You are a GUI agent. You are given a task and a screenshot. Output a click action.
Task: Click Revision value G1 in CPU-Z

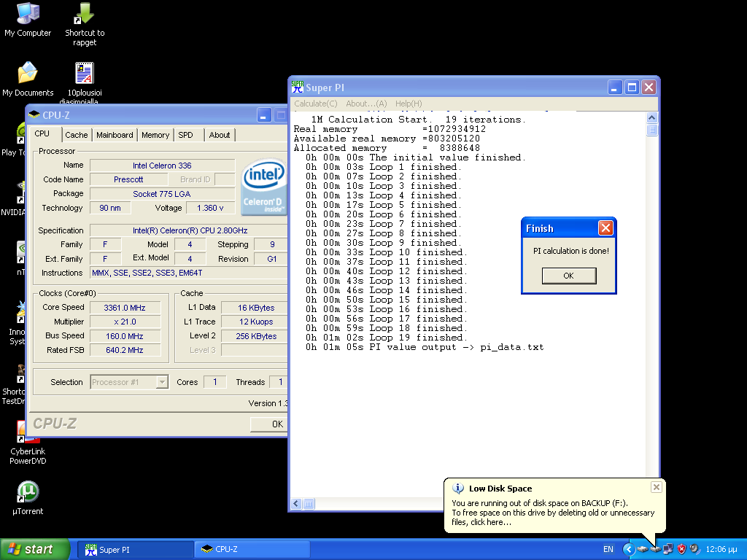(271, 259)
